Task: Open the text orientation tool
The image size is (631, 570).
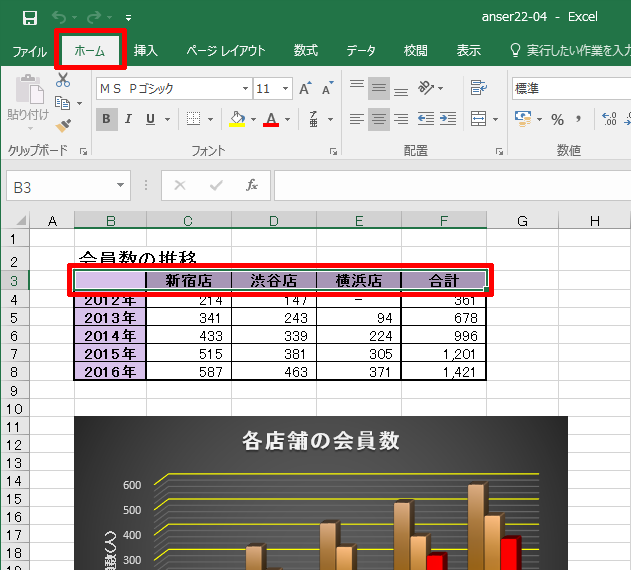Action: coord(426,88)
